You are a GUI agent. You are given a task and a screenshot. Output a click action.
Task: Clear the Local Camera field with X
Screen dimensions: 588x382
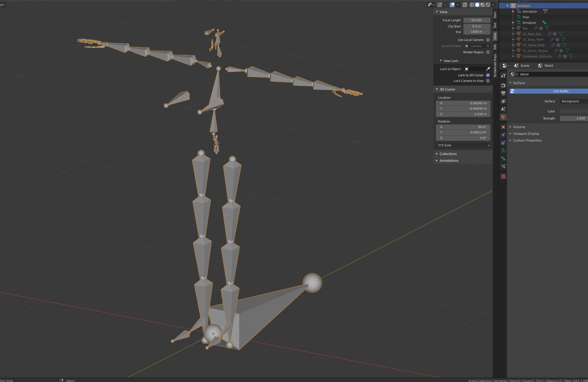click(x=488, y=46)
